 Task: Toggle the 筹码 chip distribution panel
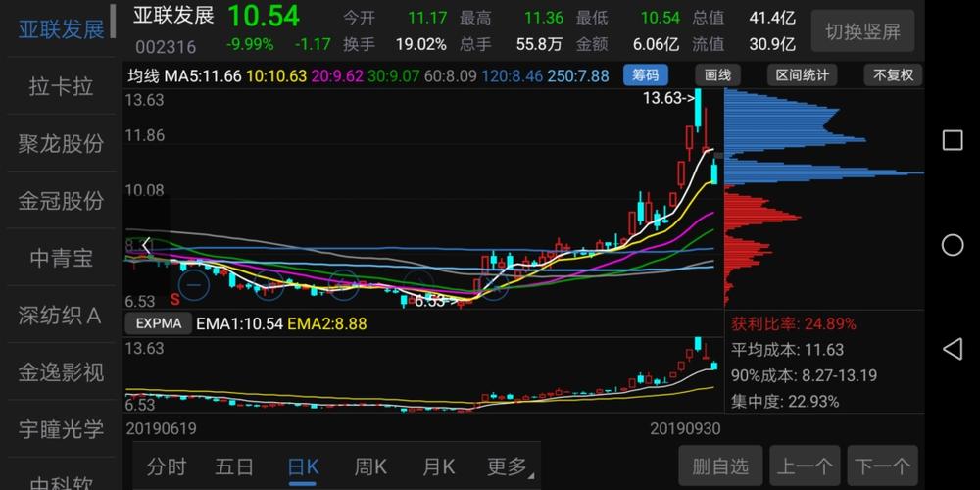coord(645,75)
